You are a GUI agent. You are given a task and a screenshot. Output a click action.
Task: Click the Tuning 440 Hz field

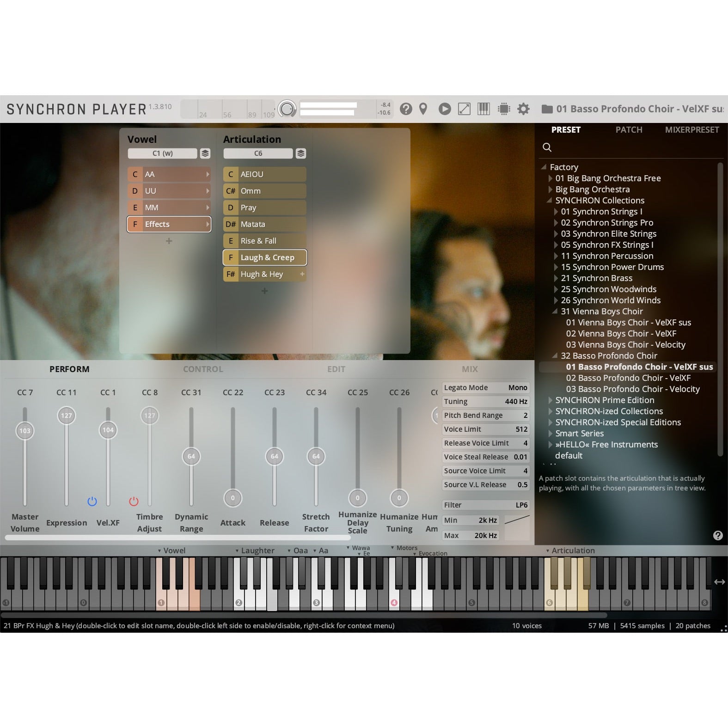tap(485, 402)
